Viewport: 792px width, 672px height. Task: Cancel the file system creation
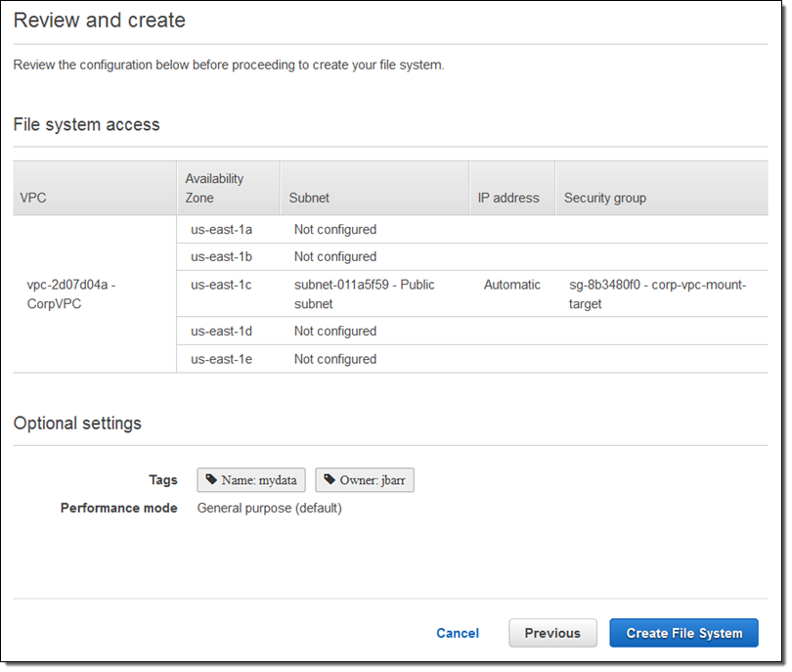(457, 633)
